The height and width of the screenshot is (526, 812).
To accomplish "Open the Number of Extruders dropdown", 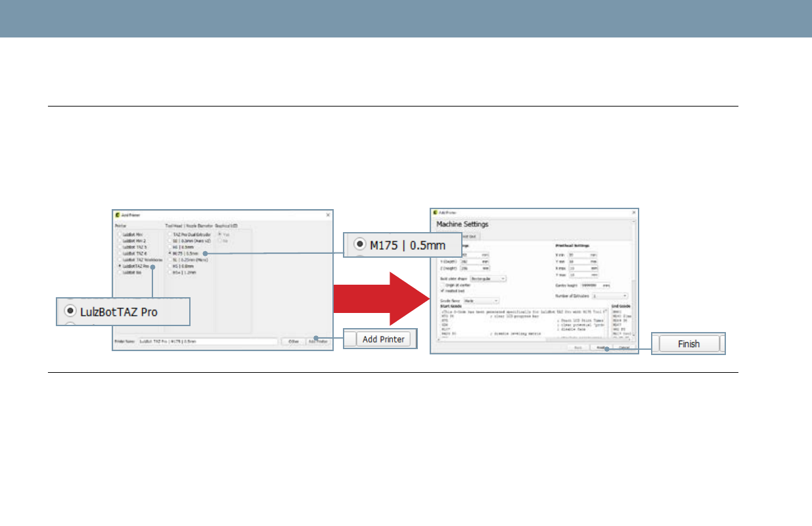I will point(610,297).
